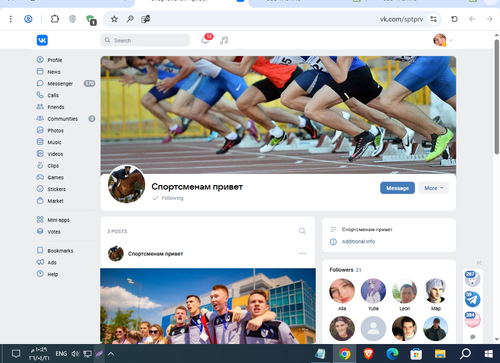Open the chat bubble with badge 384
This screenshot has height=363, width=500.
(472, 320)
